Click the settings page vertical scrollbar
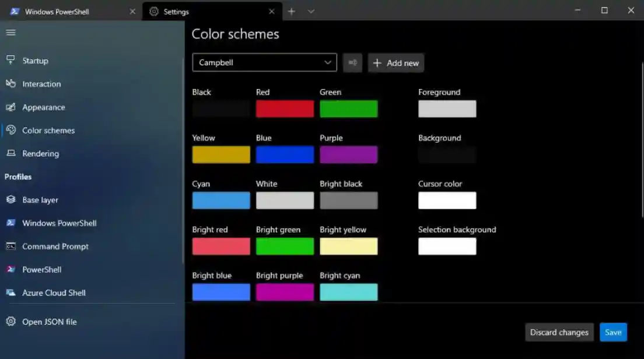This screenshot has height=359, width=644. coord(642,139)
